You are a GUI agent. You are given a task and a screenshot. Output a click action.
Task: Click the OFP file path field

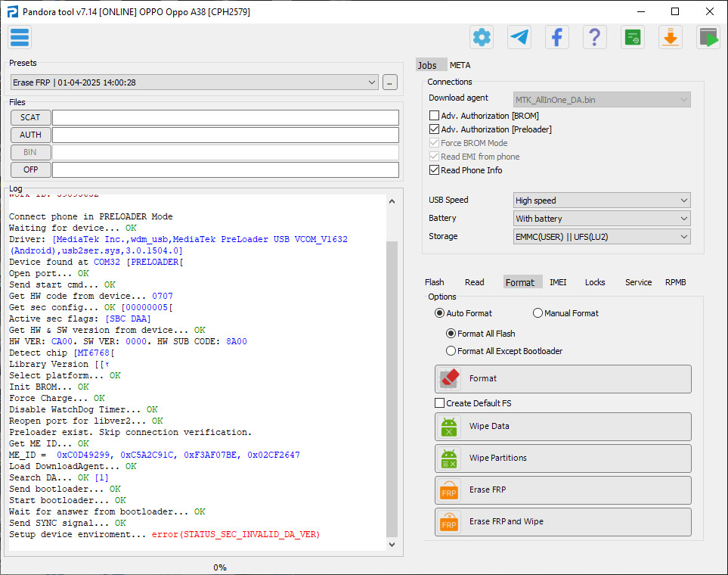tap(225, 169)
